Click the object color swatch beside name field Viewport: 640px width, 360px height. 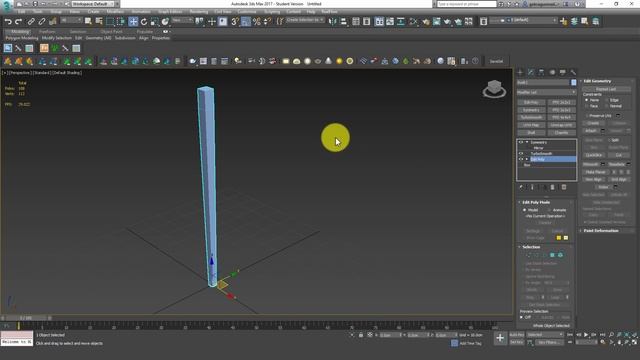pyautogui.click(x=573, y=82)
